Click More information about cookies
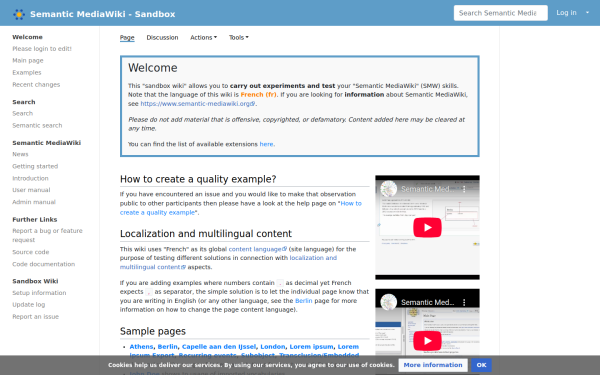Image resolution: width=600 pixels, height=375 pixels. [x=433, y=365]
